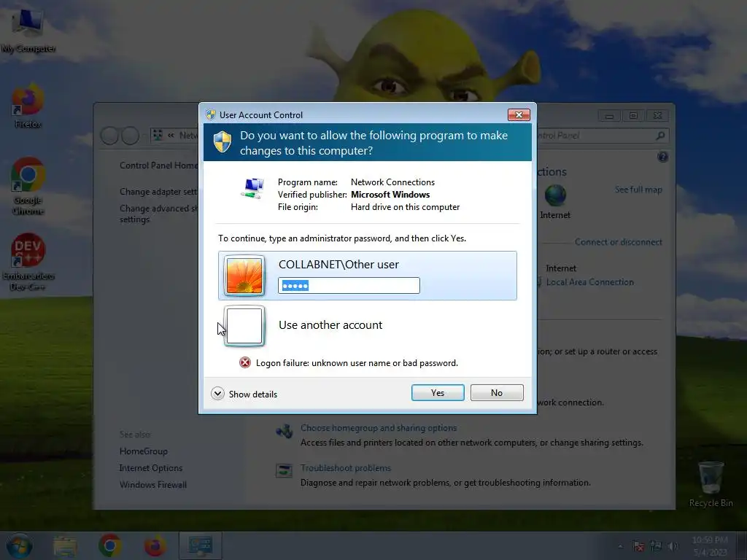Open Troubleshoot problems link
This screenshot has height=560, width=747.
345,468
